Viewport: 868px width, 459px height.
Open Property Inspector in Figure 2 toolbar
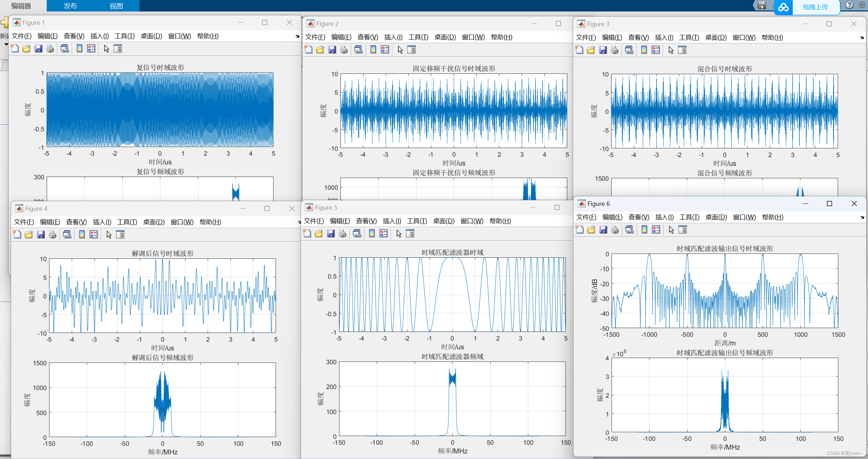(412, 50)
